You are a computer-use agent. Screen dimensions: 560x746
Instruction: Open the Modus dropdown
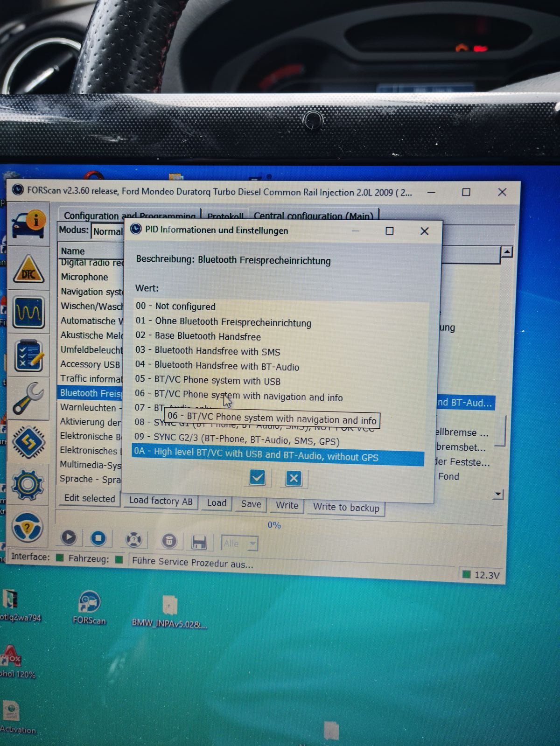[x=107, y=231]
